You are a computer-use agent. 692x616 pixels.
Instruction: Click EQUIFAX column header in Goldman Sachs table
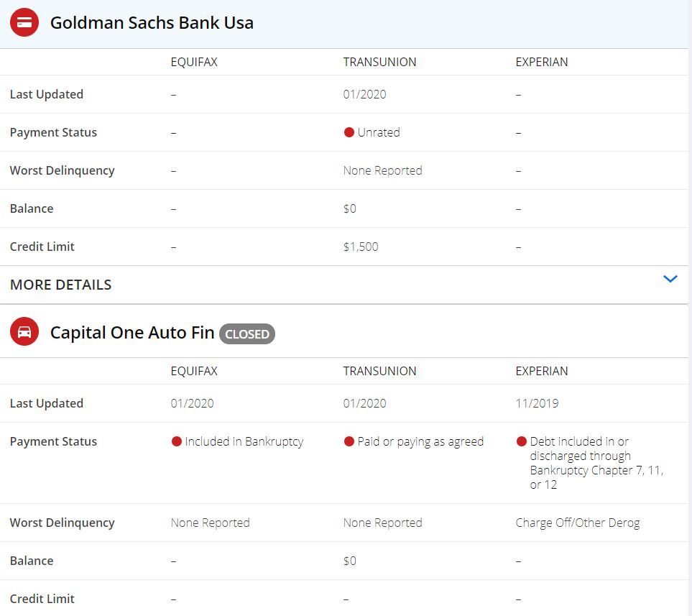(194, 62)
